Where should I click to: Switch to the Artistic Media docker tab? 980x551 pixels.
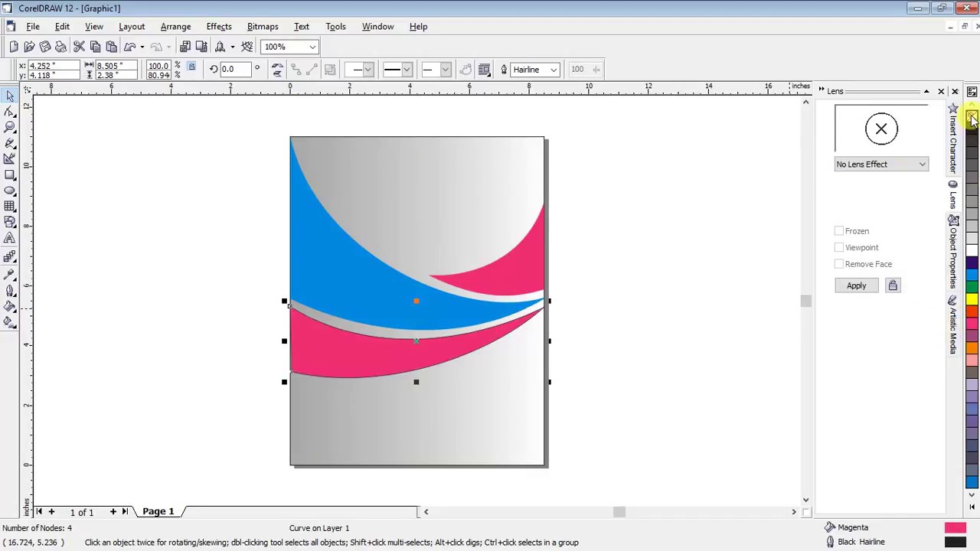point(952,325)
